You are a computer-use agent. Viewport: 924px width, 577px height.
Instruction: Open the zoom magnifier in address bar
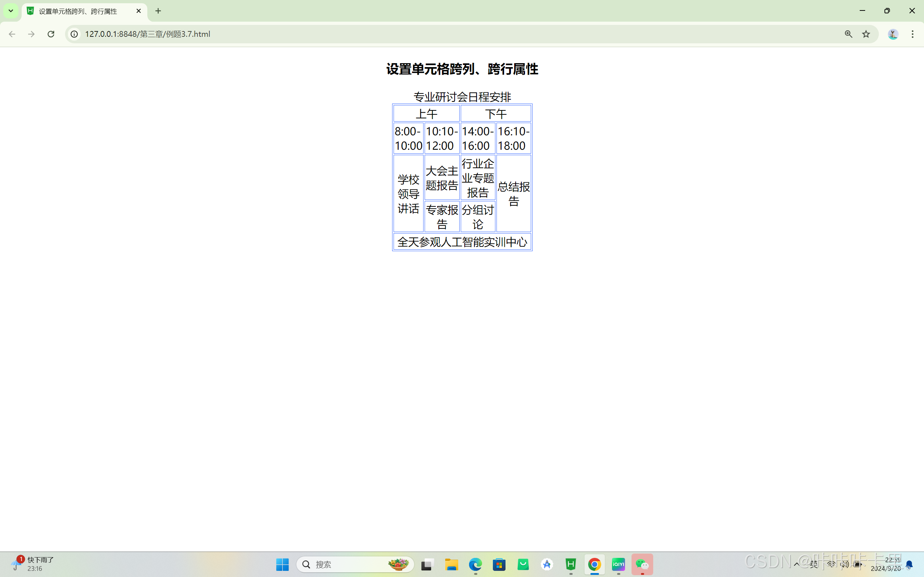click(x=848, y=34)
